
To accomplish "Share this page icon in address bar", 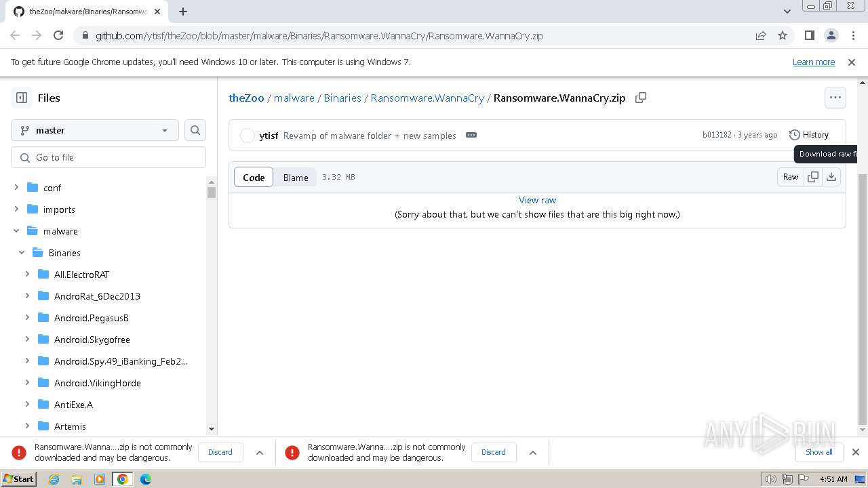I will coord(761,35).
